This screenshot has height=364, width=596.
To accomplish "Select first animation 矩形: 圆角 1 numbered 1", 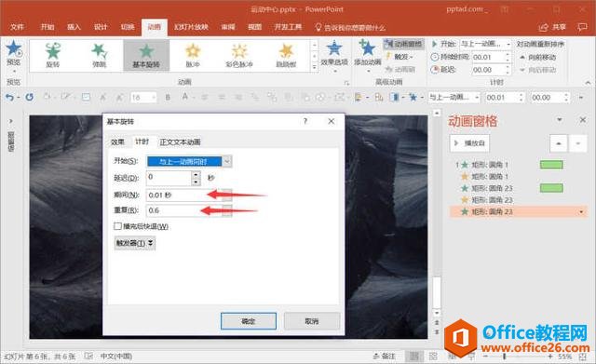I will click(490, 165).
